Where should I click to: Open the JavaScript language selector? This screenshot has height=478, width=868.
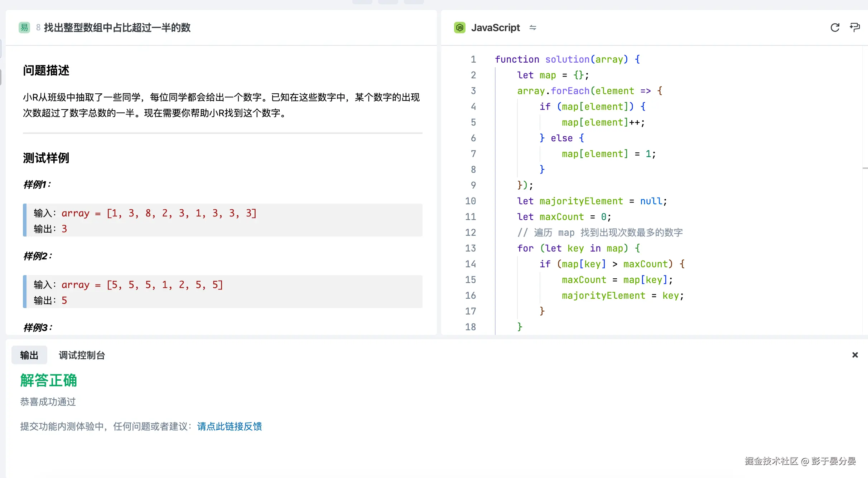[495, 28]
